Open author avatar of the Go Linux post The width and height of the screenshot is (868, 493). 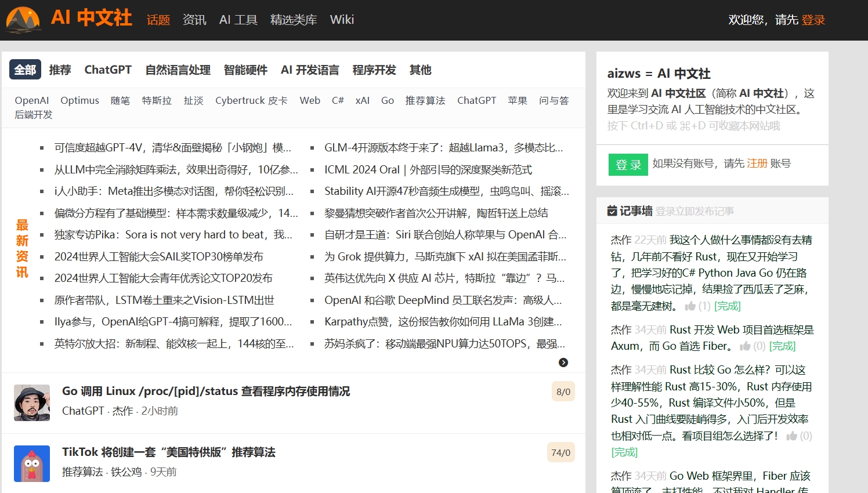[32, 403]
